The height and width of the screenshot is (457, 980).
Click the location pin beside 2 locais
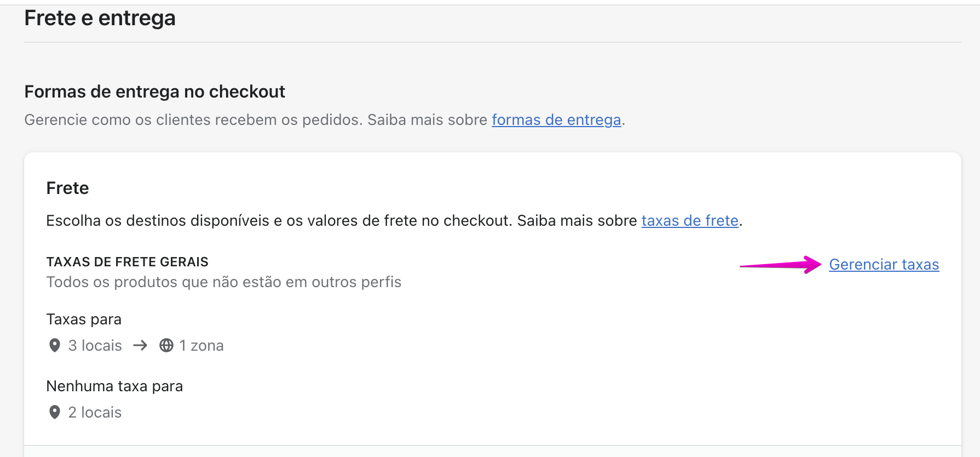(55, 412)
